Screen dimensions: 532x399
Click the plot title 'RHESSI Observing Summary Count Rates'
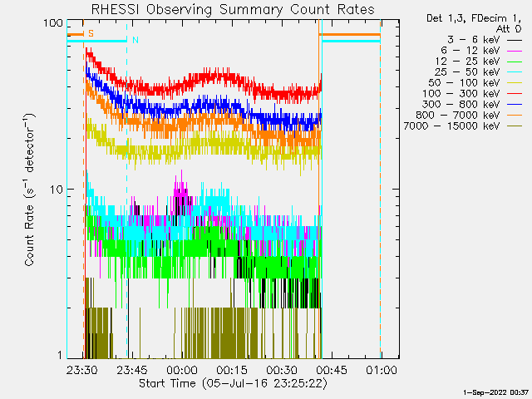tap(233, 9)
